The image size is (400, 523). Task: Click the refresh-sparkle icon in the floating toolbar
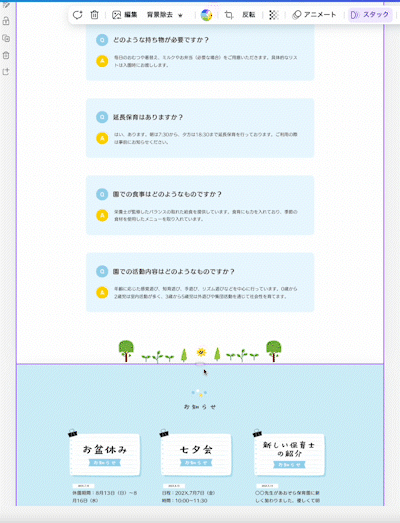[x=77, y=15]
